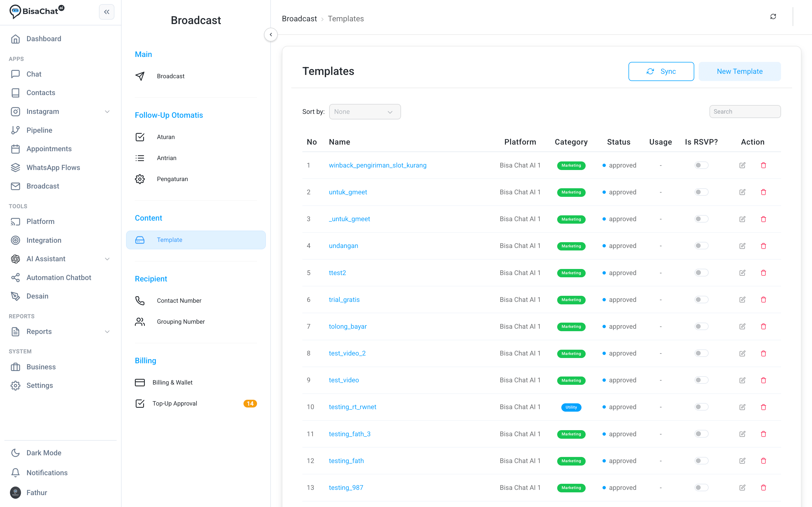Click the refresh icon in the top bar
The height and width of the screenshot is (507, 812).
click(773, 16)
